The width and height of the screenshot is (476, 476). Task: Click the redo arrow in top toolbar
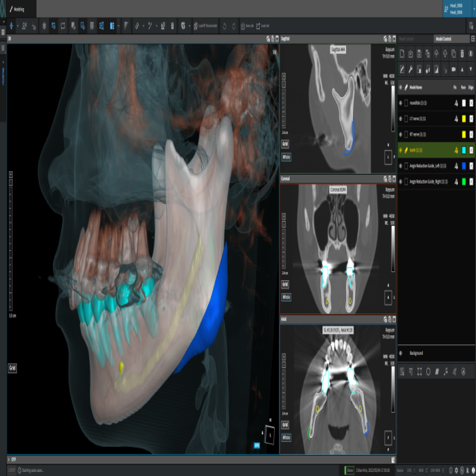coord(234,26)
